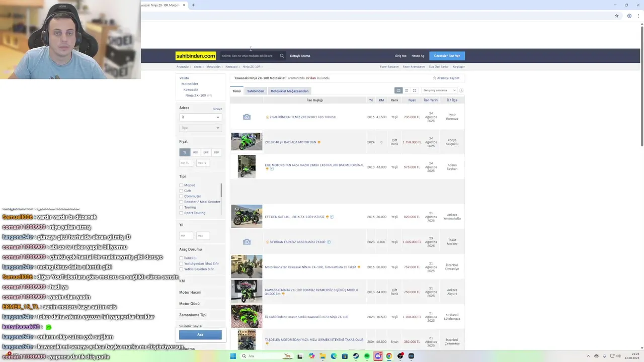The width and height of the screenshot is (644, 362).
Task: Click thumbnail of EFE'DEN SATILIK listing
Action: coord(247,216)
